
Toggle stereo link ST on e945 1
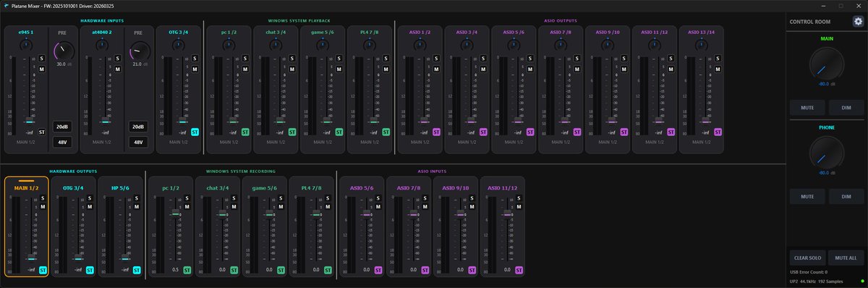click(42, 132)
